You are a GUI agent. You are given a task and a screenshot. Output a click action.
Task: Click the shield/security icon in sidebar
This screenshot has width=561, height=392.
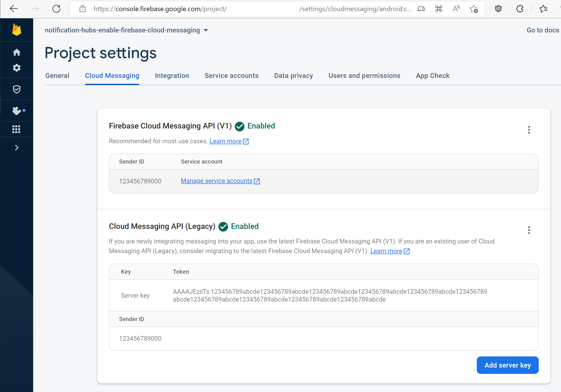[17, 89]
